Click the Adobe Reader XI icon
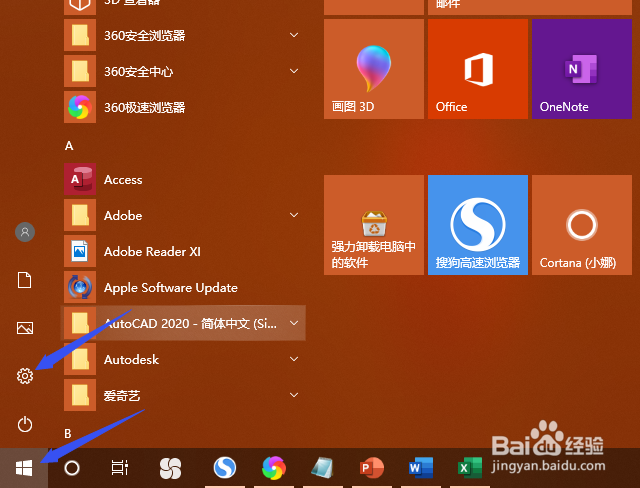 coord(80,251)
